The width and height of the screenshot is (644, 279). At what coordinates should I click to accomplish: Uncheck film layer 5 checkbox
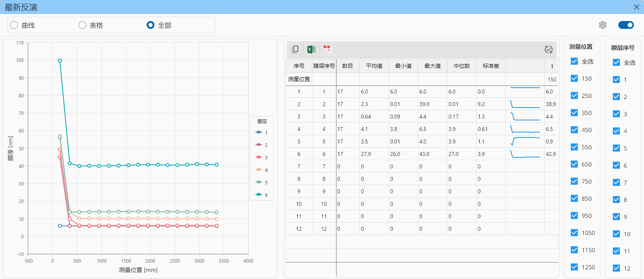tap(616, 148)
